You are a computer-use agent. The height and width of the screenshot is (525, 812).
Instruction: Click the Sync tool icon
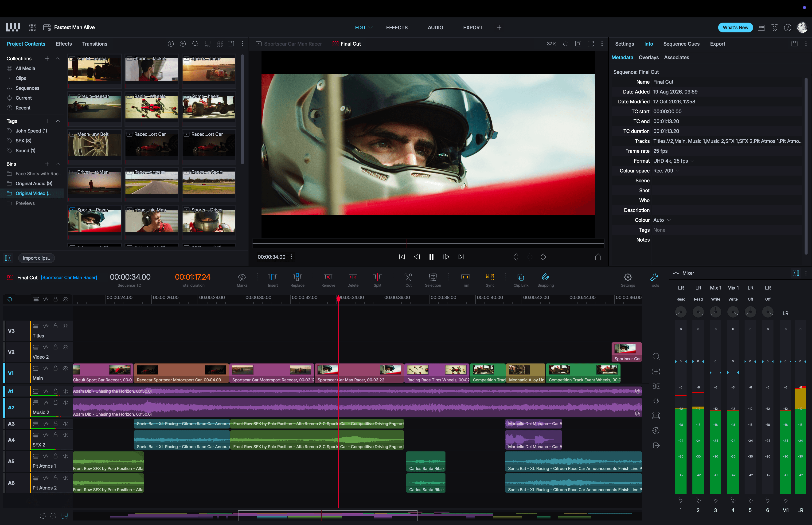point(490,277)
